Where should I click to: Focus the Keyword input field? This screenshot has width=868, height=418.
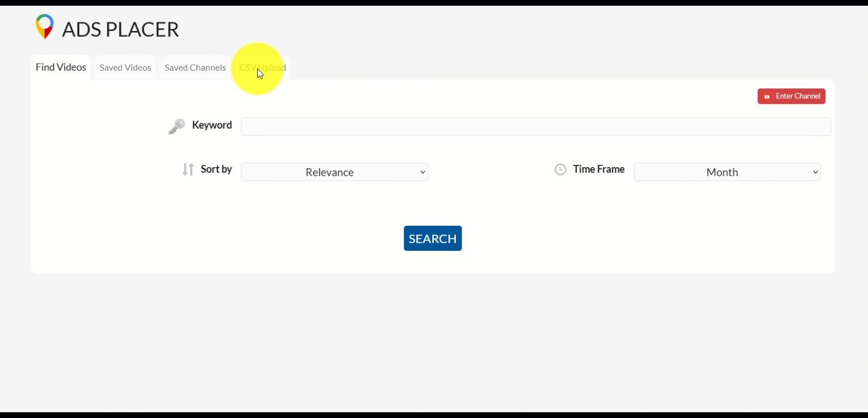pyautogui.click(x=535, y=127)
